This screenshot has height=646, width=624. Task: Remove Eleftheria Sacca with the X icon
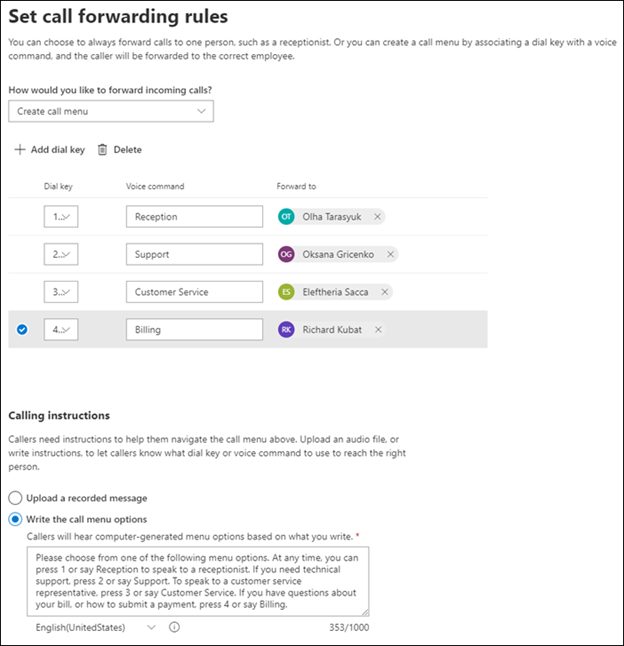(x=385, y=292)
